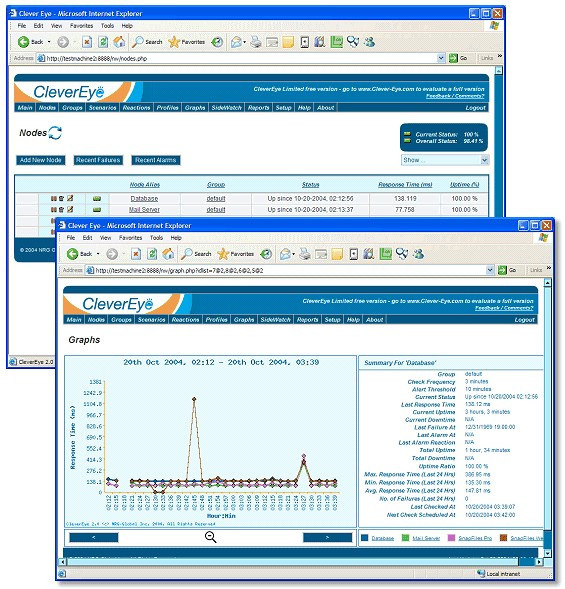Click Add New Node button
This screenshot has width=565, height=589.
point(41,160)
